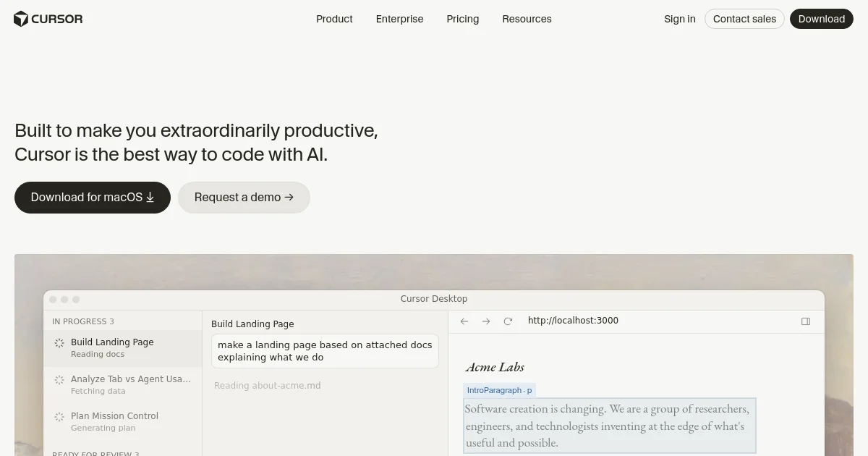
Task: Click the Cursor logo in header
Action: tap(48, 19)
